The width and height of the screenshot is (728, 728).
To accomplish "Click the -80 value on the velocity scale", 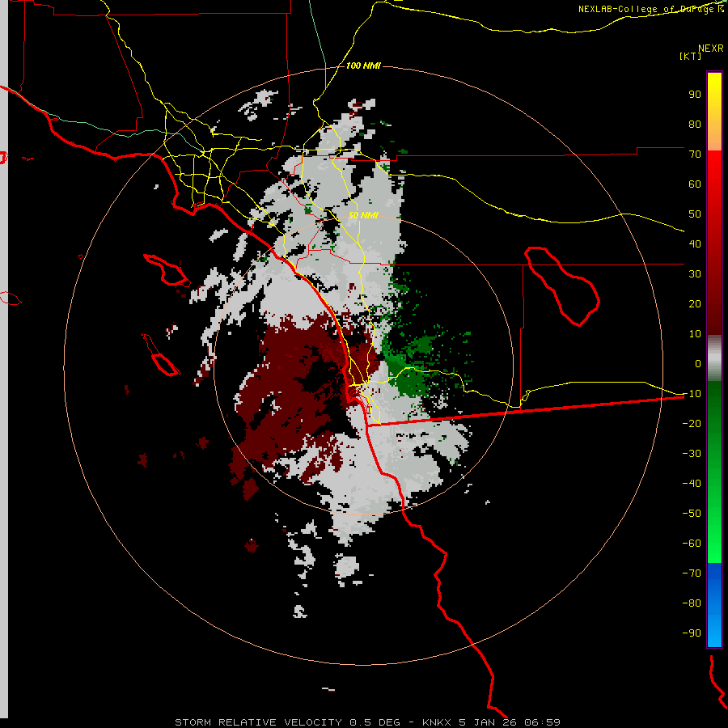I will tap(692, 603).
